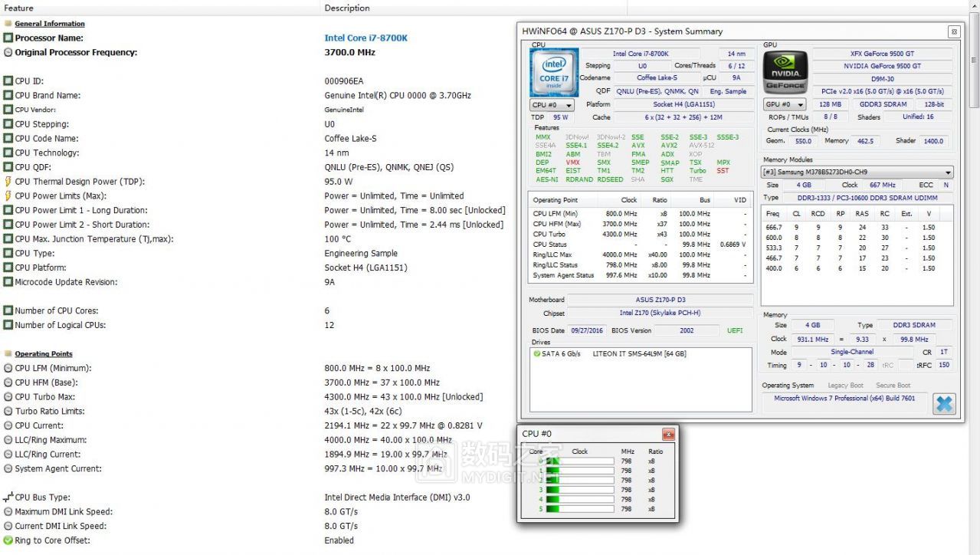The image size is (980, 555).
Task: Click the BIOS Version field showing 2002
Action: [686, 330]
